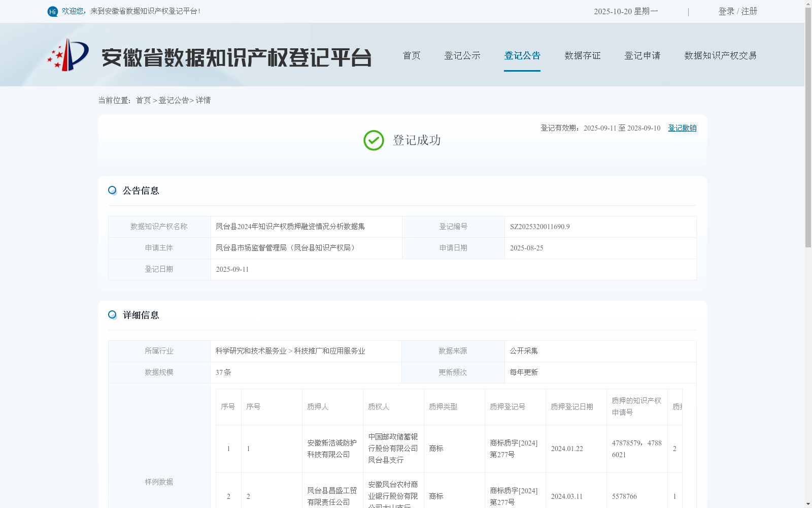The height and width of the screenshot is (508, 812).
Task: Go to 首页 in the breadcrumb
Action: pyautogui.click(x=143, y=100)
